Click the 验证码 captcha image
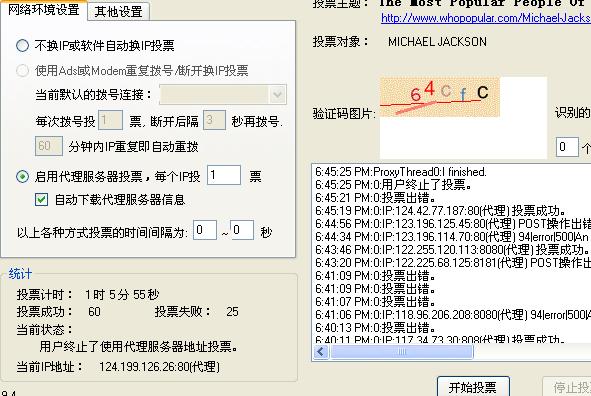The width and height of the screenshot is (591, 396). pyautogui.click(x=439, y=97)
